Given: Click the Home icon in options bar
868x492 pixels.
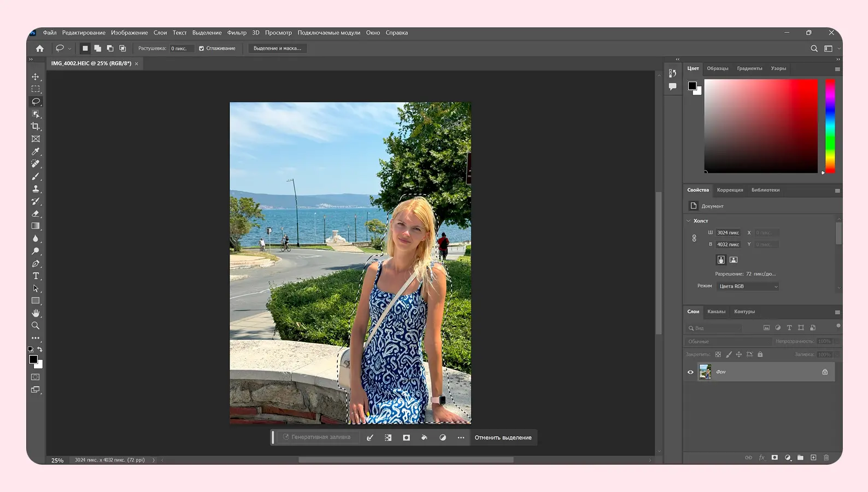Looking at the screenshot, I should [40, 48].
